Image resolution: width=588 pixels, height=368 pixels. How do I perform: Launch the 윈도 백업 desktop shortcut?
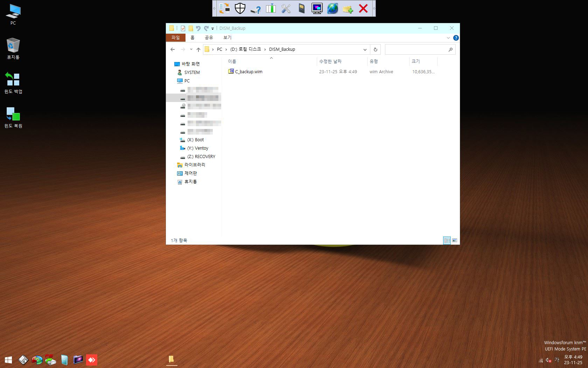(13, 83)
